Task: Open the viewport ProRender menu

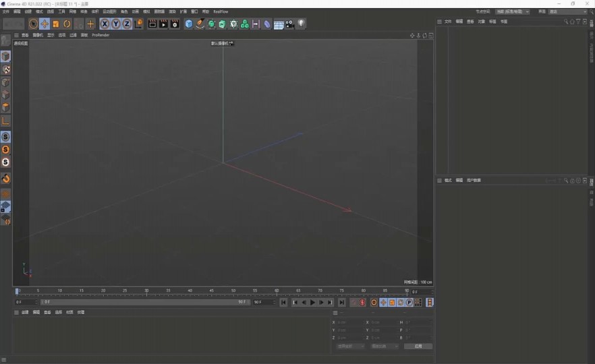Action: point(101,35)
